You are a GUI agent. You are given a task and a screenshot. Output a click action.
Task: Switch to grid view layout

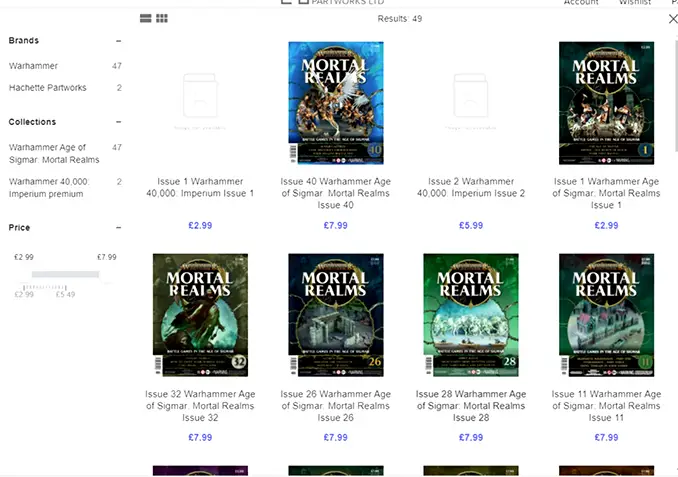162,18
